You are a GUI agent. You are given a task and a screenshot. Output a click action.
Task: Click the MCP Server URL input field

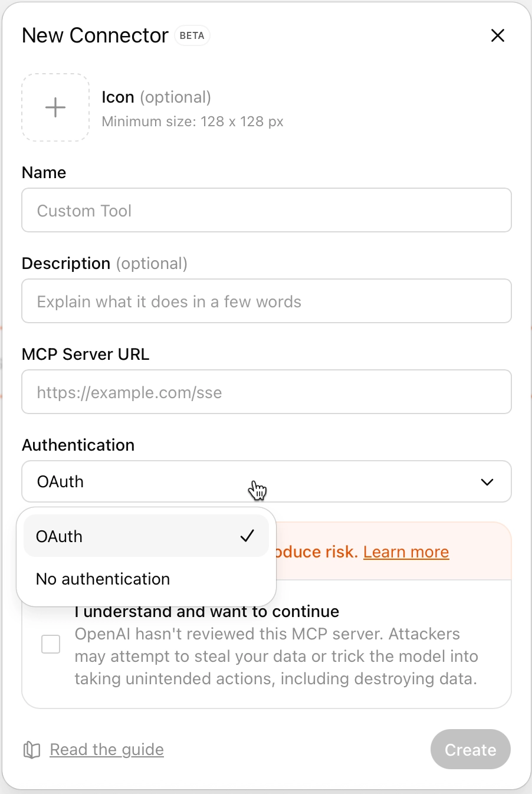[266, 392]
